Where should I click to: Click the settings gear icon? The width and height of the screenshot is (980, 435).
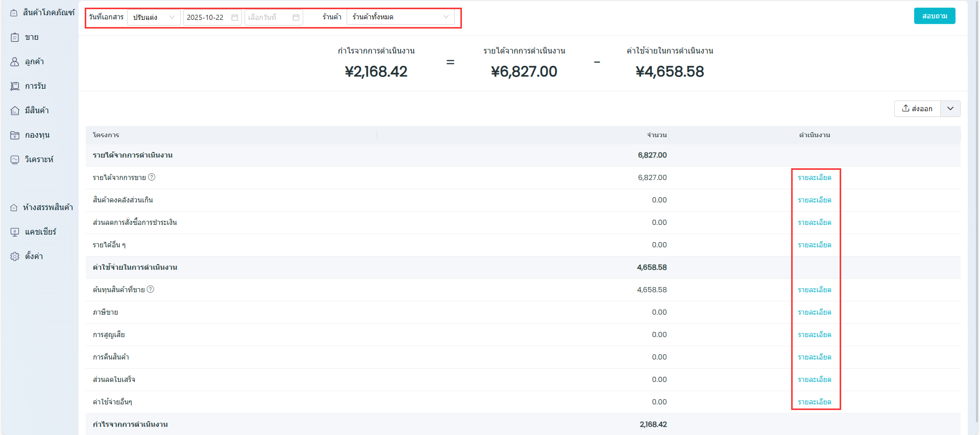click(15, 257)
